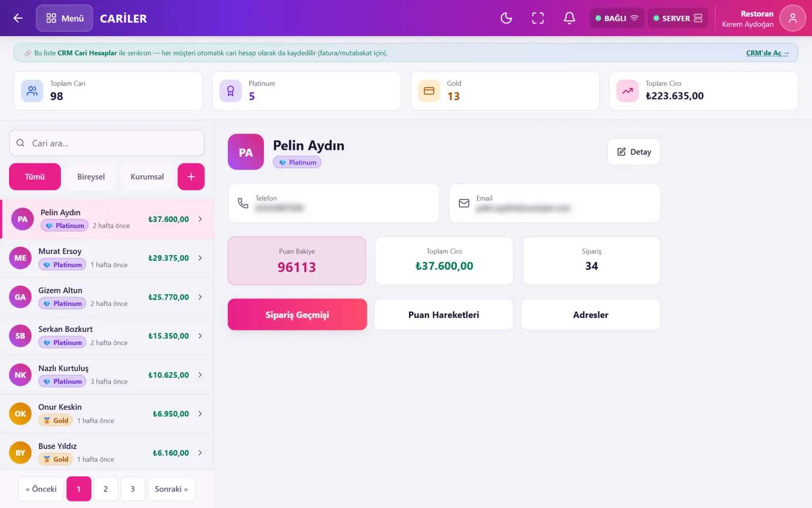The image size is (812, 508).
Task: Select the Kurumsal filter tab
Action: pyautogui.click(x=147, y=177)
